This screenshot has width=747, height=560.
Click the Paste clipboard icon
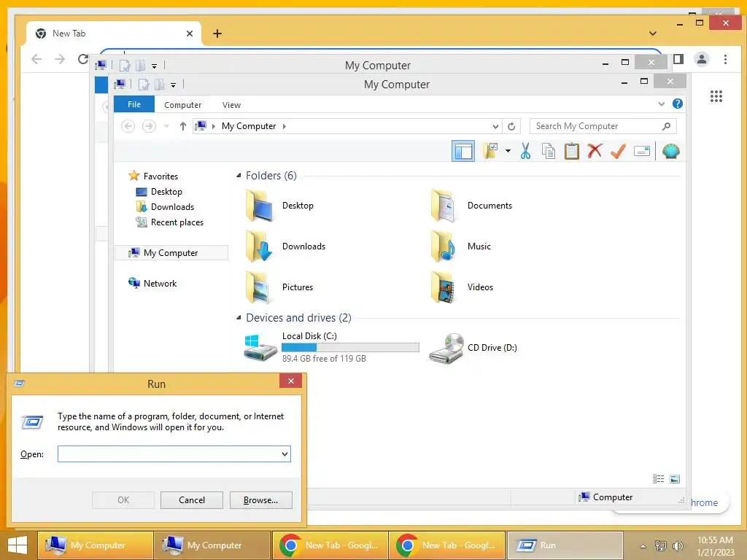click(x=572, y=151)
